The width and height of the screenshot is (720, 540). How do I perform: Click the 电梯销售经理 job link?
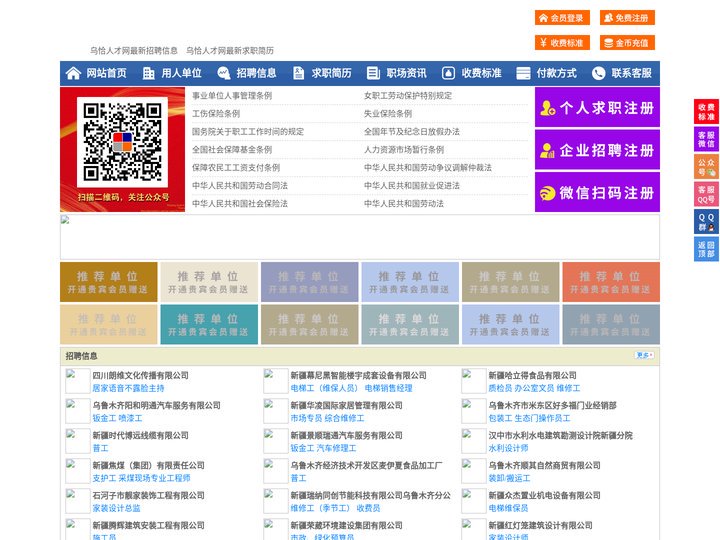(x=388, y=388)
